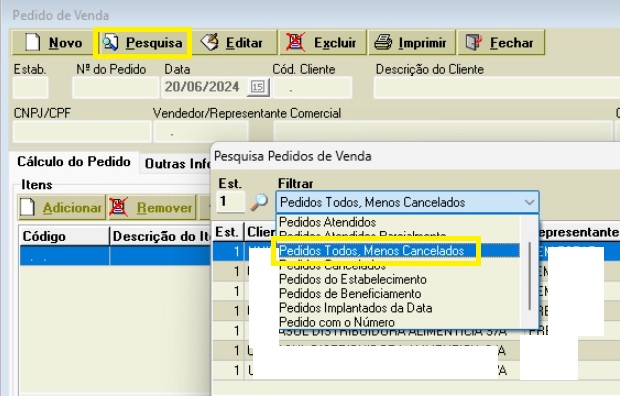Select Pedidos do Estabelecimento option
The height and width of the screenshot is (396, 620).
(353, 279)
